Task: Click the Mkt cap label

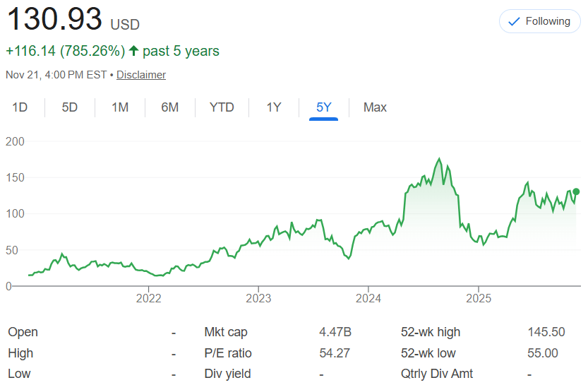Action: pyautogui.click(x=226, y=332)
